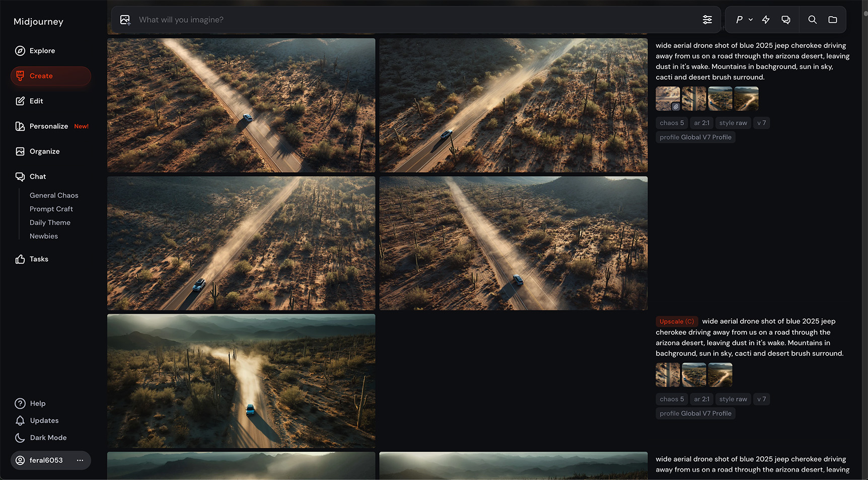
Task: Expand the P personalization dropdown
Action: pyautogui.click(x=744, y=20)
